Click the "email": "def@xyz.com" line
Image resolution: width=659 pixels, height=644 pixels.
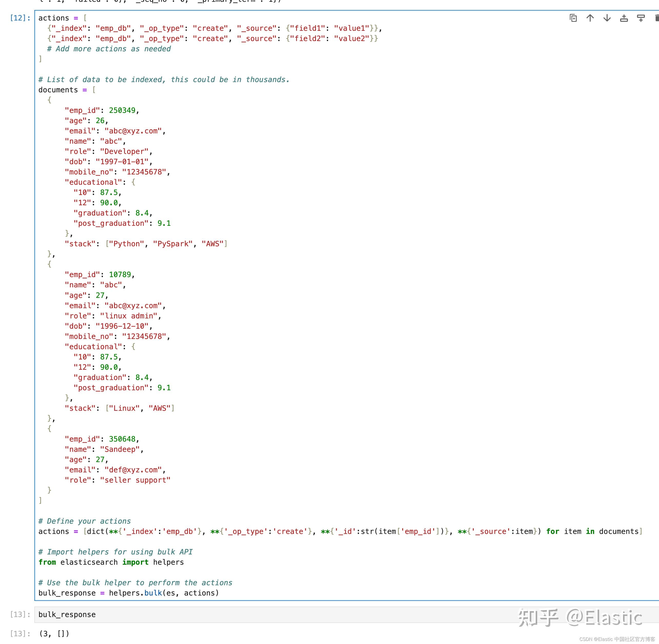click(115, 470)
